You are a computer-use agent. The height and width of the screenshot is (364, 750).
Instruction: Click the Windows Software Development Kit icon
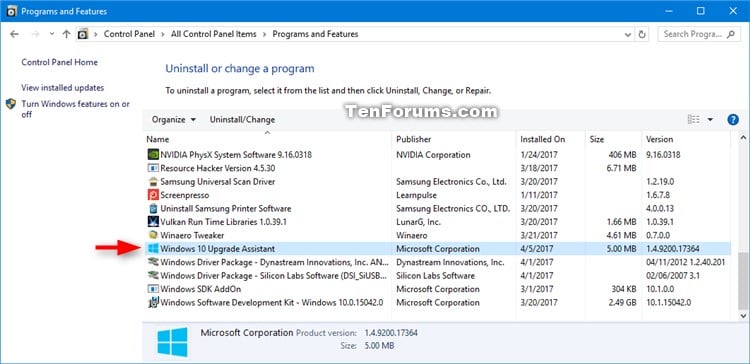(153, 302)
